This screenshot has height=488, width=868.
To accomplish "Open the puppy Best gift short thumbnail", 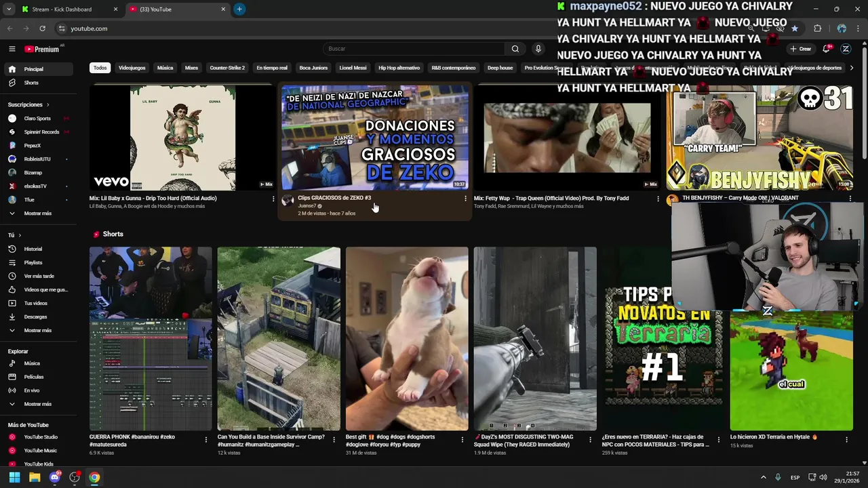I will 407,339.
